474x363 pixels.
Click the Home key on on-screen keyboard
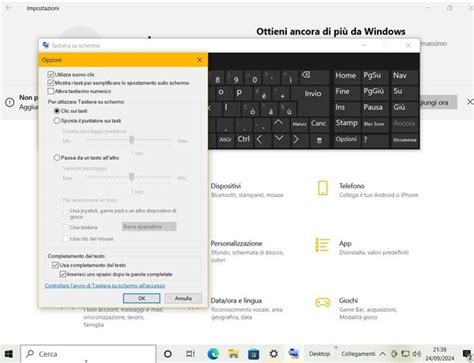345,76
